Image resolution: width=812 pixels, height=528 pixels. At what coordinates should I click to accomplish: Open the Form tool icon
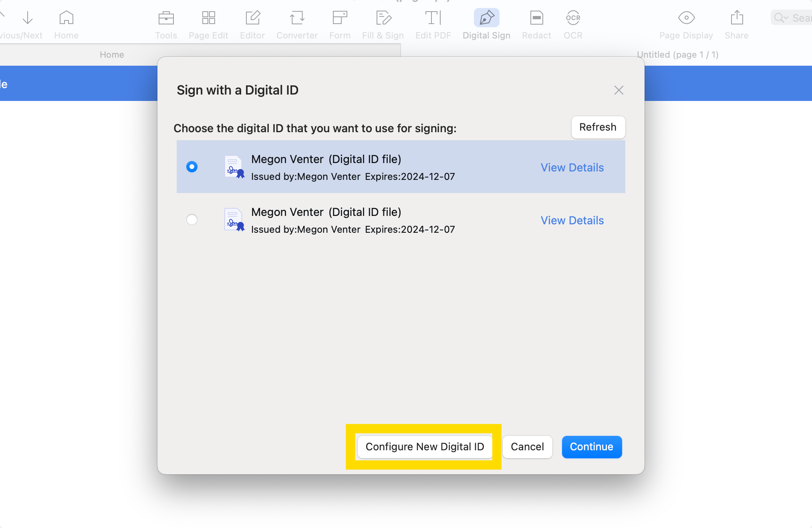coord(340,18)
